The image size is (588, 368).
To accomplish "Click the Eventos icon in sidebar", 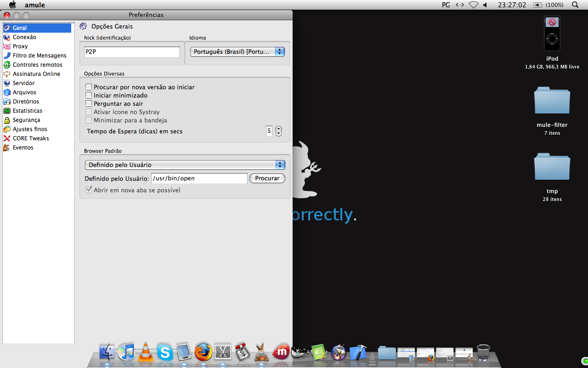I will point(7,148).
